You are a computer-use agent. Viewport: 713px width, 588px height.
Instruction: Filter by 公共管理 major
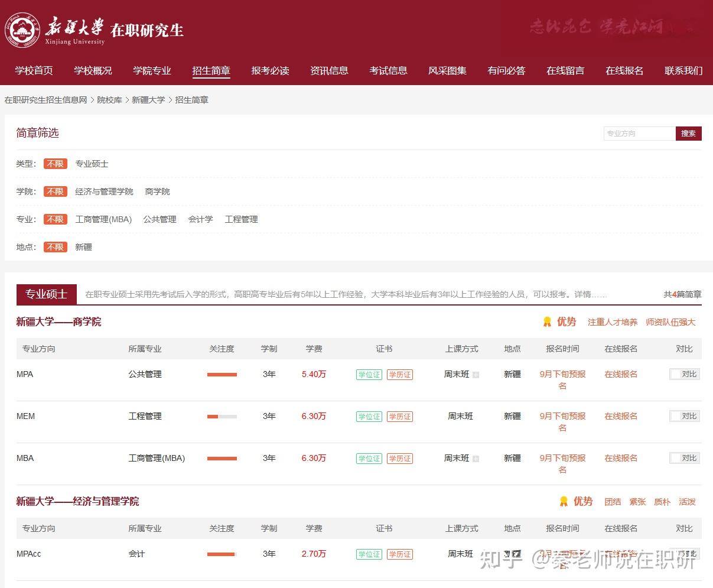coord(159,219)
